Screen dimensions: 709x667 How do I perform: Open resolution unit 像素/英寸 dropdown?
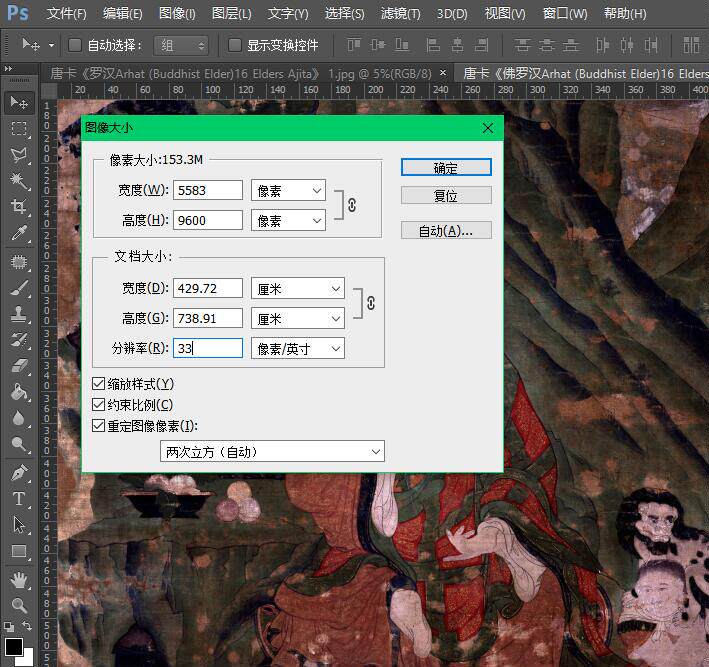298,348
